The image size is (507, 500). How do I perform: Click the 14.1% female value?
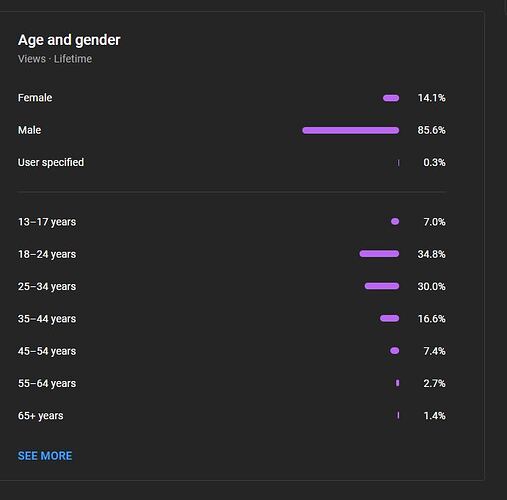(x=431, y=98)
